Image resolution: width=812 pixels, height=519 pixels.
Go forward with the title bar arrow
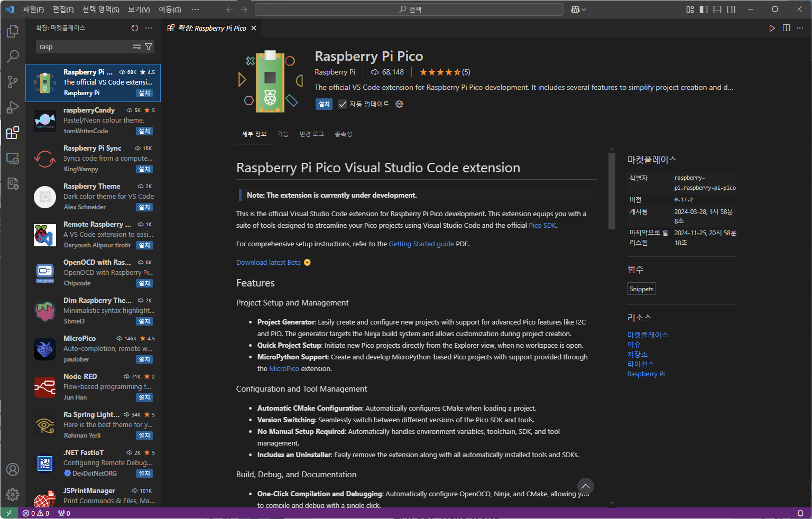pyautogui.click(x=244, y=10)
